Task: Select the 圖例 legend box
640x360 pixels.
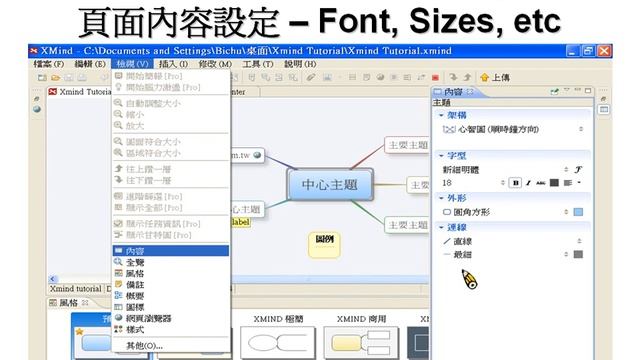Action: pyautogui.click(x=324, y=245)
